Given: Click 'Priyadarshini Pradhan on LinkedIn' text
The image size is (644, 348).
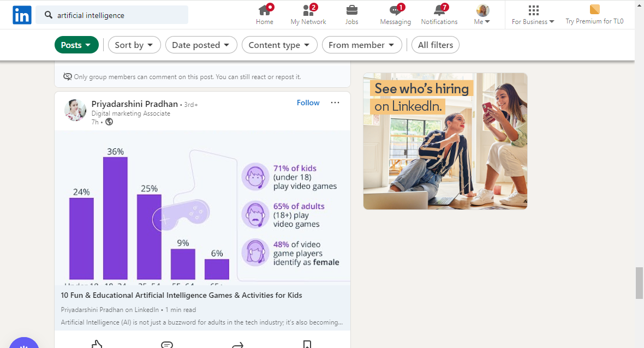Looking at the screenshot, I should point(110,310).
